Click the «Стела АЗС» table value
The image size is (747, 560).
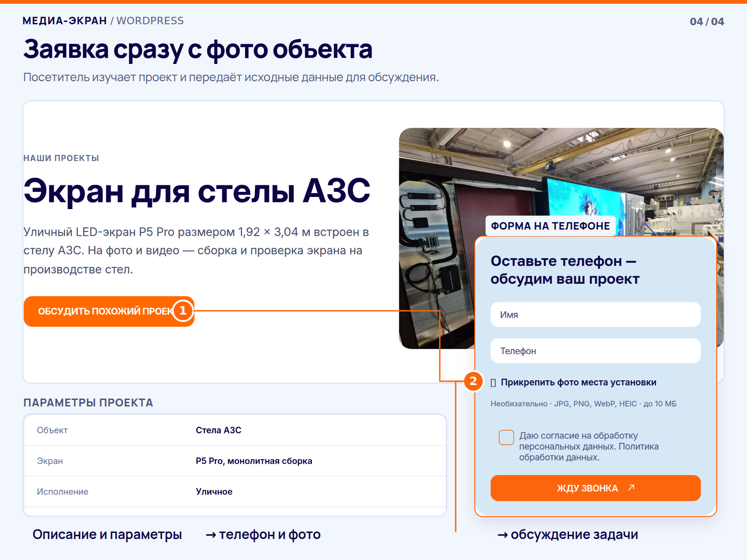tap(218, 430)
